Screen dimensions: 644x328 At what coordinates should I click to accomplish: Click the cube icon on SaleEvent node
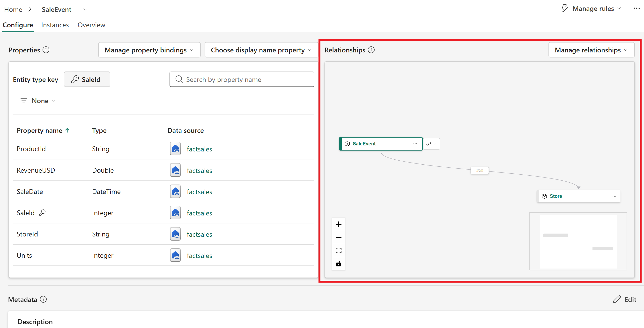347,144
